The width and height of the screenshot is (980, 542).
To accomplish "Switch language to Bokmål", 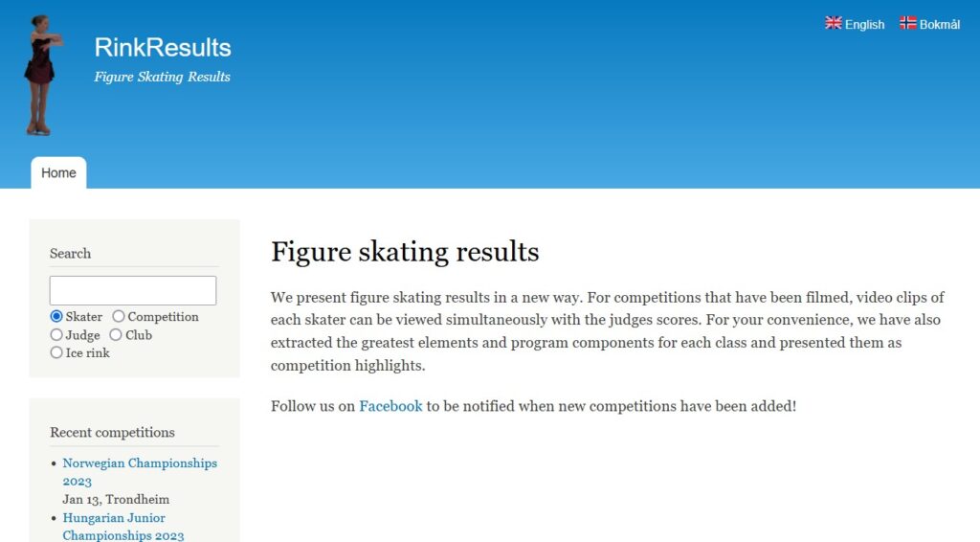I will 940,24.
